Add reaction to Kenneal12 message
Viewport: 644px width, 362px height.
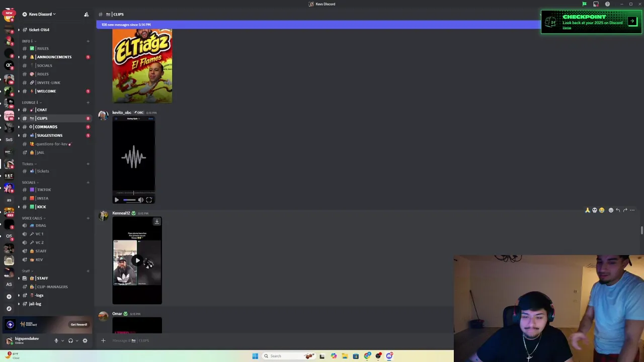point(611,210)
